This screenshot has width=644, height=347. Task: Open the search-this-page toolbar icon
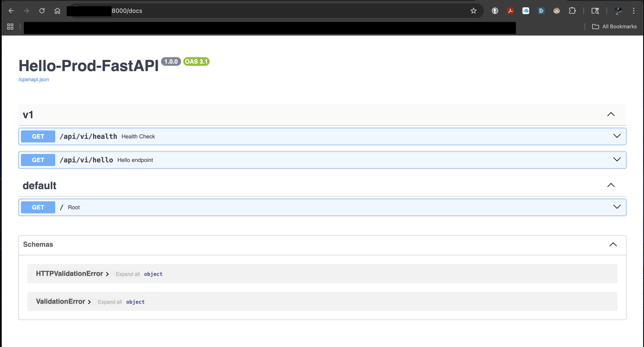click(595, 11)
